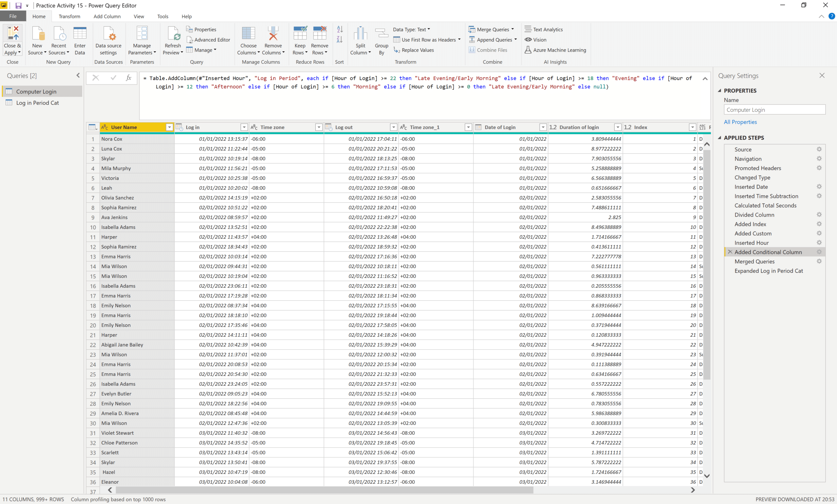The height and width of the screenshot is (504, 837).
Task: Open Text Analytics AI insight
Action: (x=544, y=29)
